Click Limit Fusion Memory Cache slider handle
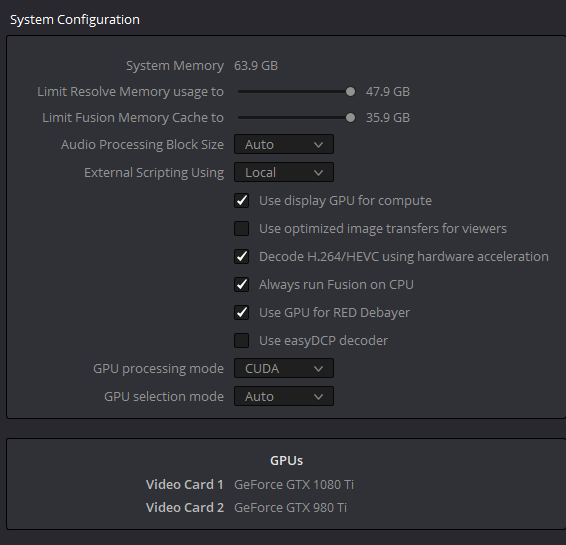This screenshot has height=545, width=566. coord(350,118)
